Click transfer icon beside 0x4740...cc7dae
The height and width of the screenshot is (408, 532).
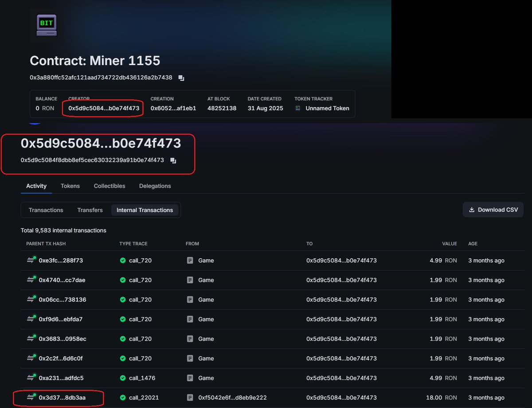[31, 280]
